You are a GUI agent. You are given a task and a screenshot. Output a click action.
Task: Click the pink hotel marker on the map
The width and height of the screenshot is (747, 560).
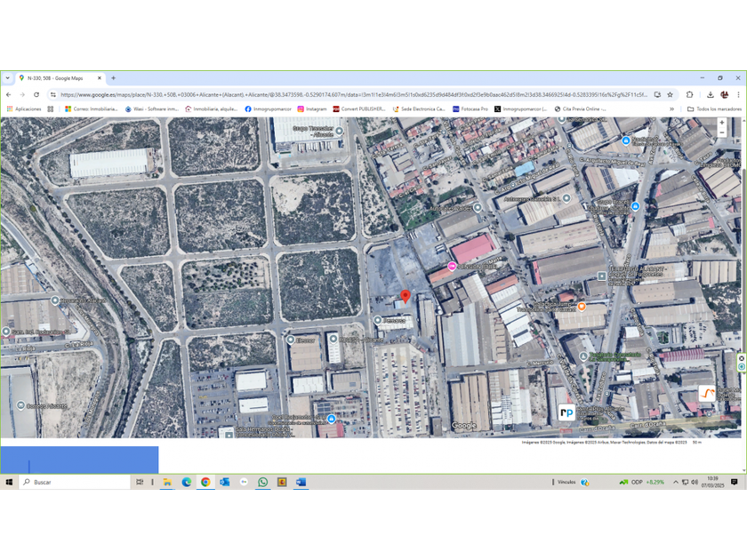point(452,267)
